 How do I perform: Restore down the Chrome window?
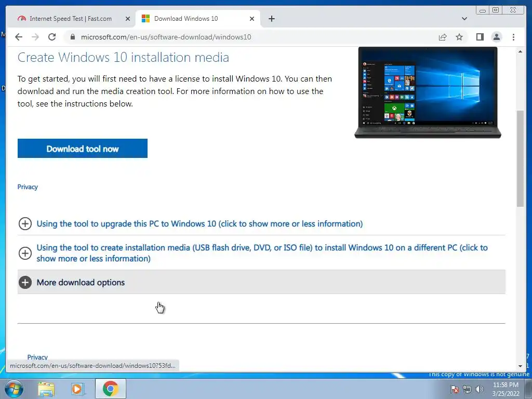pos(496,10)
